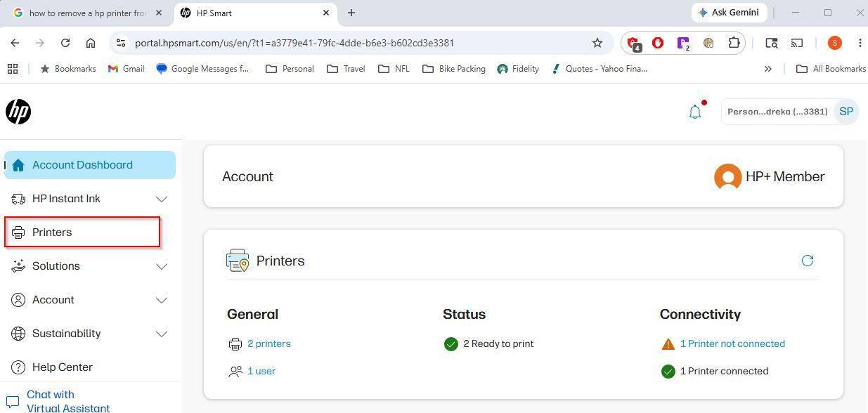Click the Printers card header icon
868x413 pixels.
238,261
